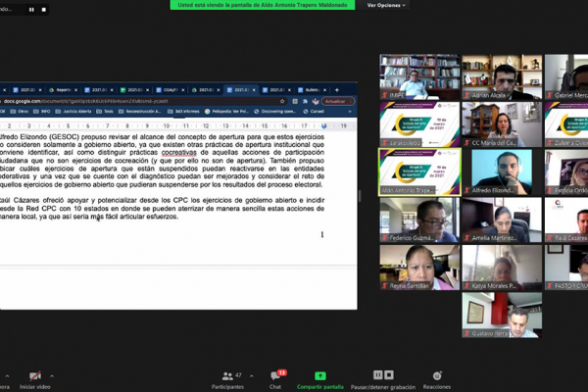Viewport: 588px width, 392px height.
Task: Select sarai.oviedo participant tile
Action: click(419, 124)
